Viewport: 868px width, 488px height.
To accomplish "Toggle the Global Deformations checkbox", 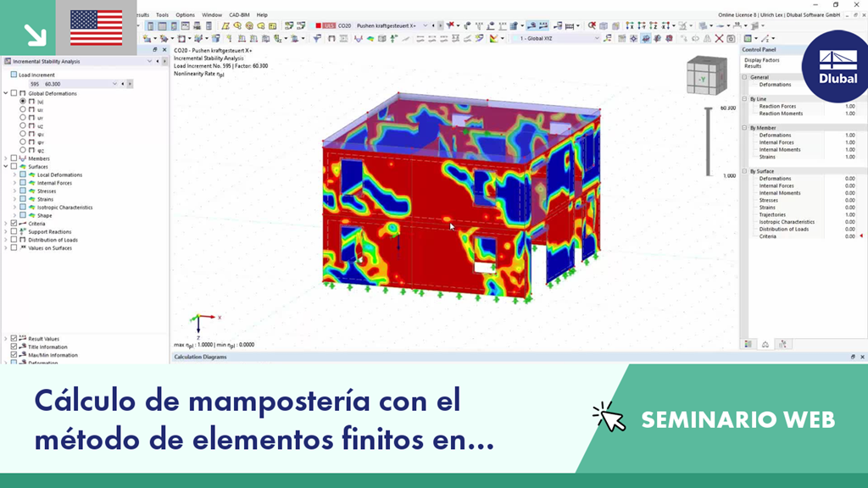I will 14,93.
